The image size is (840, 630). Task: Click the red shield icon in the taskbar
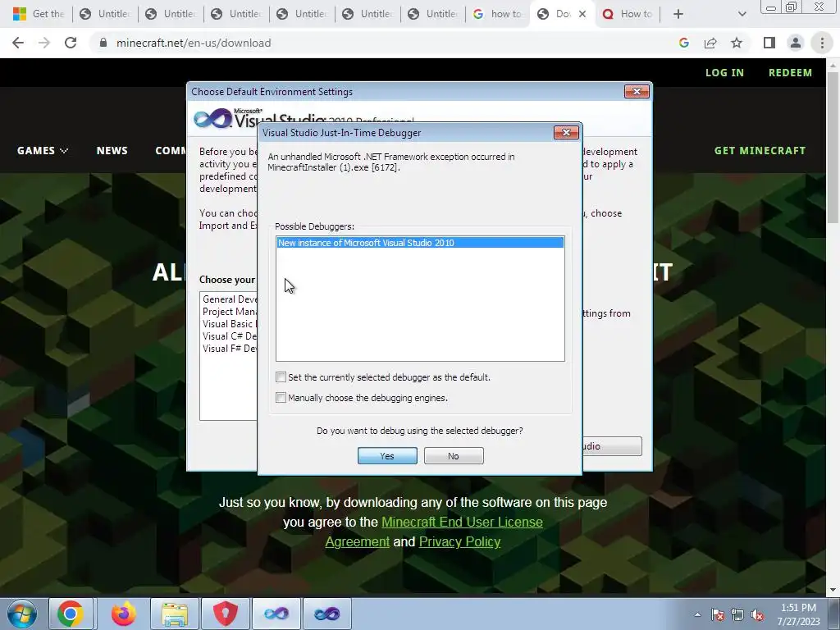(x=225, y=614)
